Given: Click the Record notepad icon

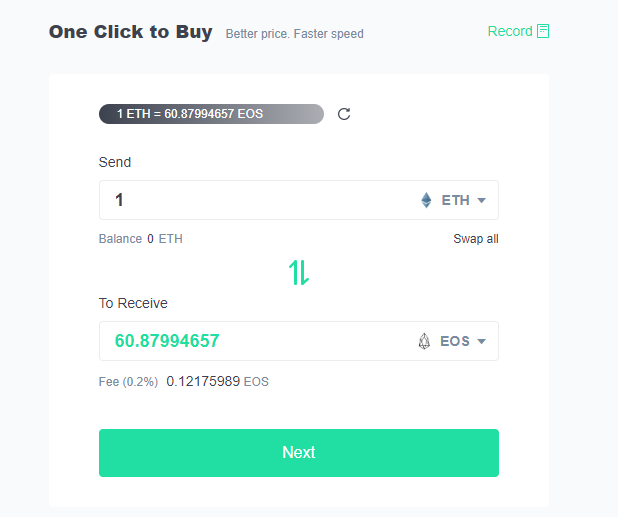Looking at the screenshot, I should point(543,31).
